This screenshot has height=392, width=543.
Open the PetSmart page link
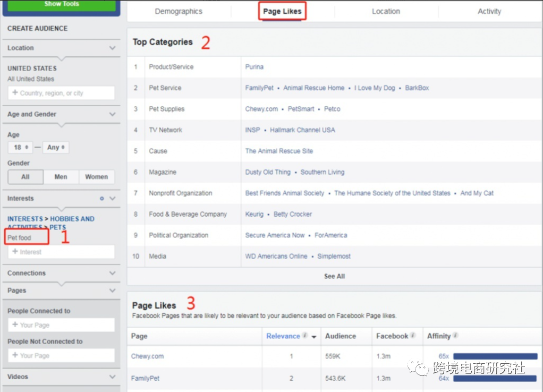coord(301,109)
